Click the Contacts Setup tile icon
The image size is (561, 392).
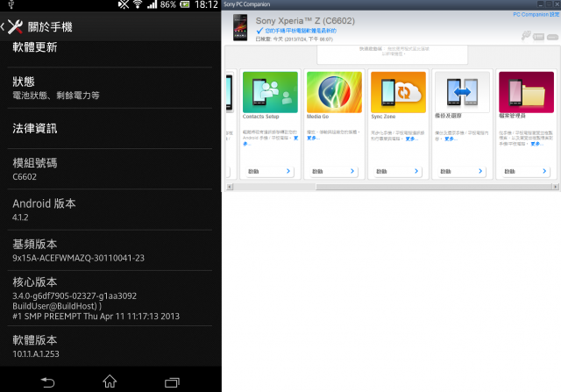(x=270, y=92)
